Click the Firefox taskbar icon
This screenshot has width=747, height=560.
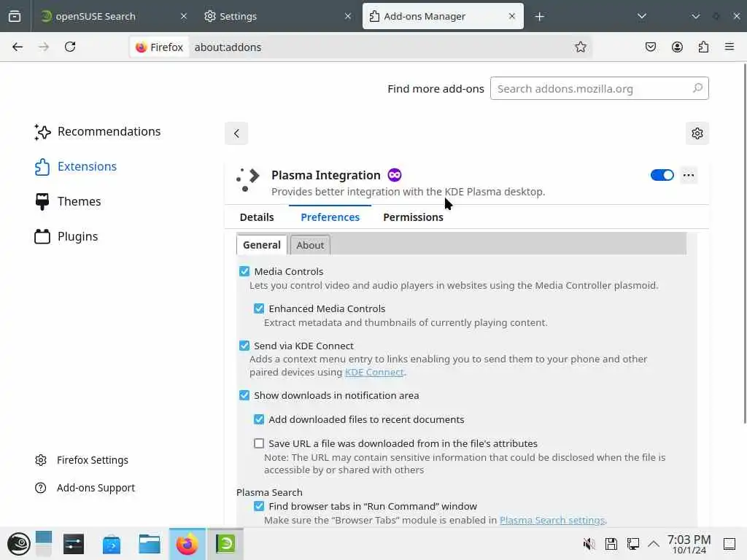[x=187, y=543]
